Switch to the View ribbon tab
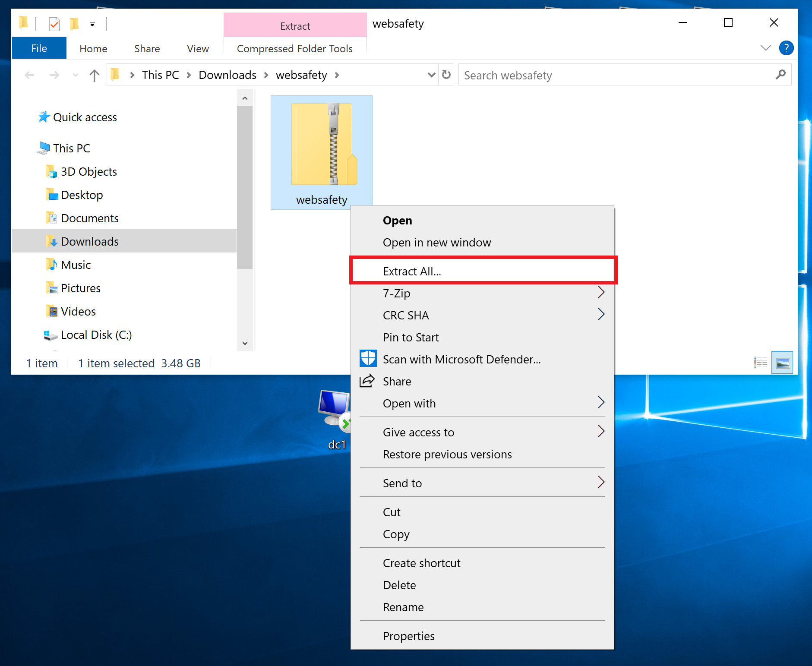This screenshot has height=666, width=812. pyautogui.click(x=198, y=48)
